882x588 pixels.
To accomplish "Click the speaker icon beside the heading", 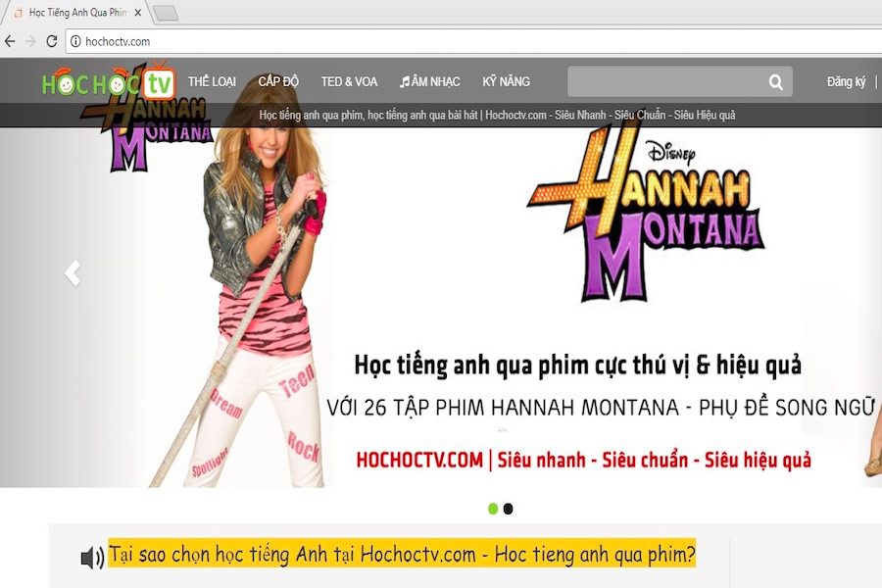I will pos(92,558).
